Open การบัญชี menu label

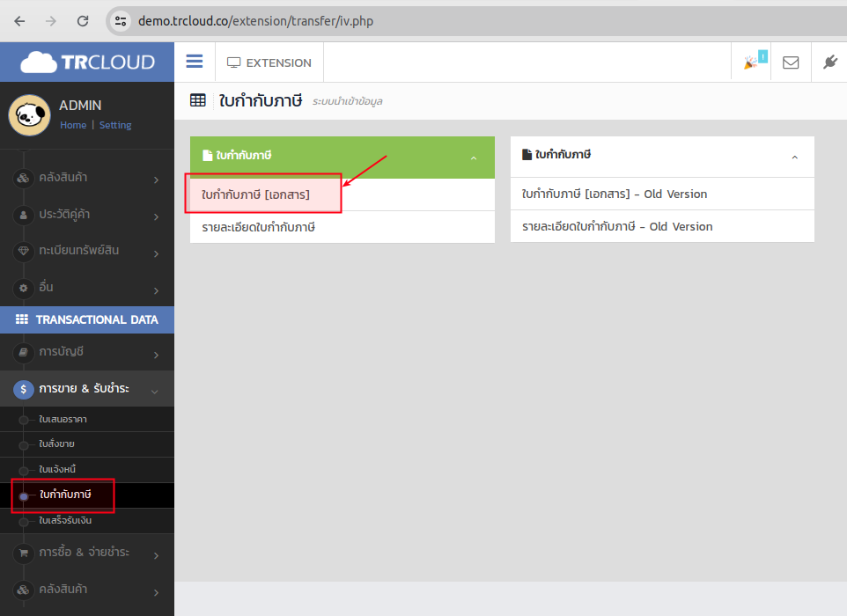(61, 351)
